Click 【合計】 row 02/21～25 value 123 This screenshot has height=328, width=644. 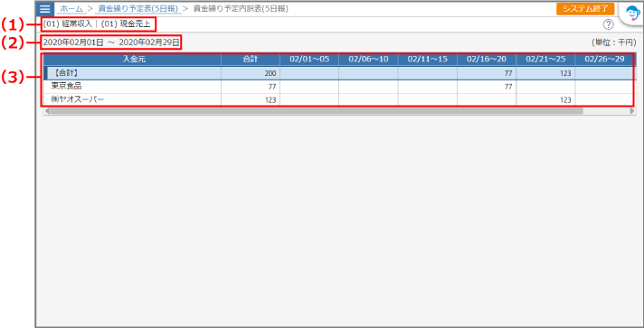click(x=545, y=73)
